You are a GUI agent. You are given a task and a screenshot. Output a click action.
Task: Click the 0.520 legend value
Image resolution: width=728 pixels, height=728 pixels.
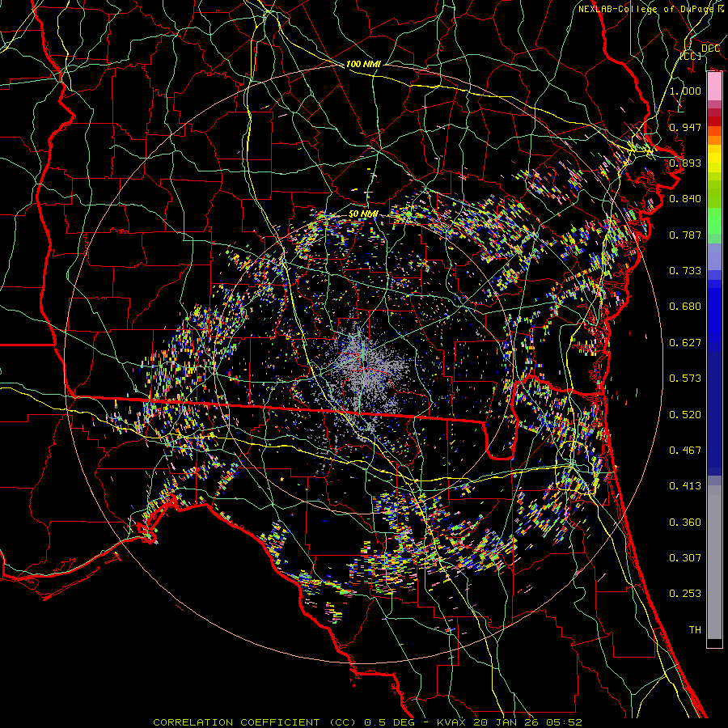tap(685, 414)
